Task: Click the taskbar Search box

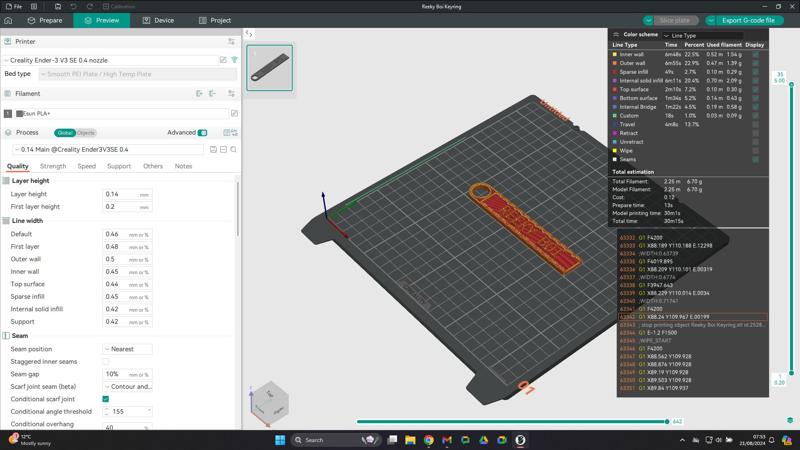Action: (335, 440)
